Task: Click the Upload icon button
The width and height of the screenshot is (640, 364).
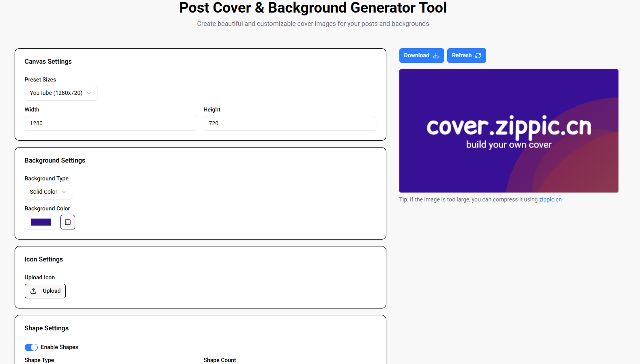Action: click(45, 291)
